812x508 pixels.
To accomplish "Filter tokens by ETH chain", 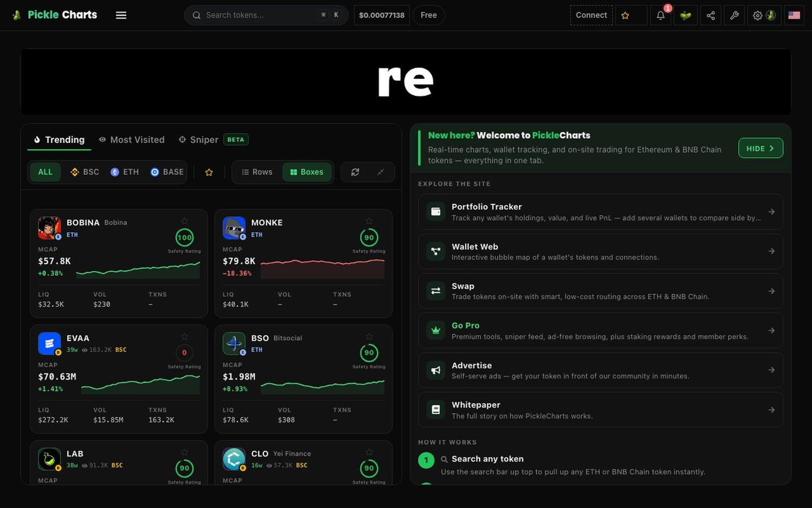I will click(x=125, y=172).
